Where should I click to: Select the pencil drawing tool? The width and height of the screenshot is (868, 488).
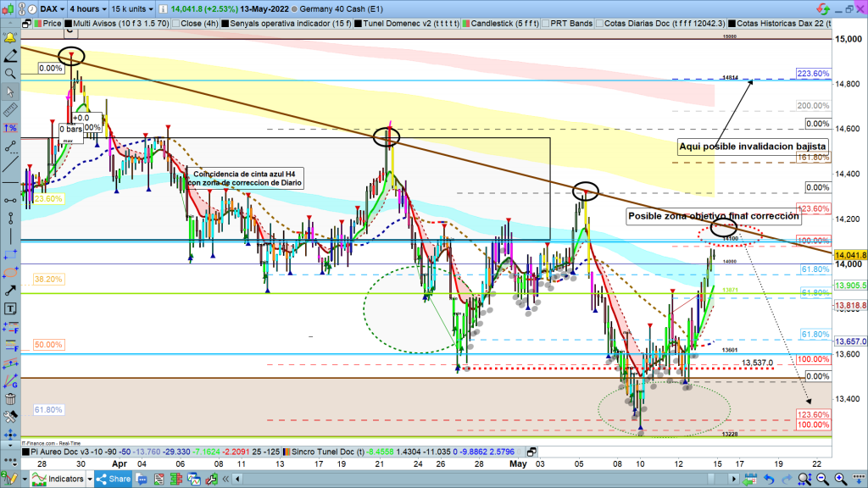coord(10,56)
